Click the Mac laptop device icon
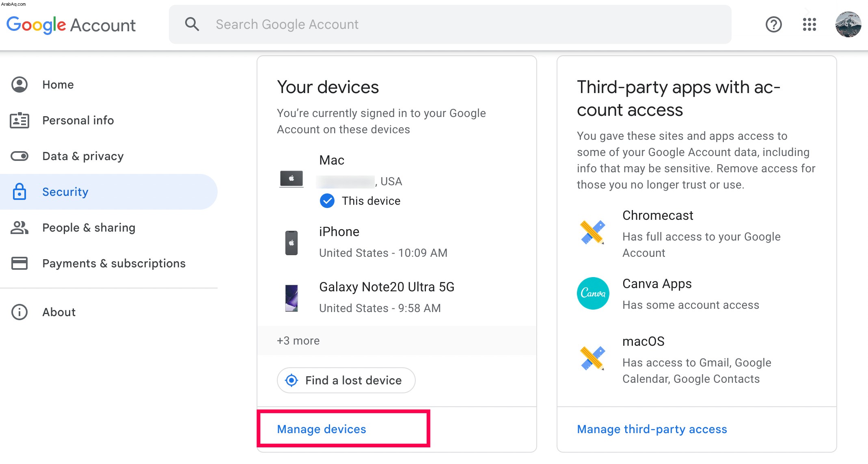This screenshot has width=868, height=464. coord(291,179)
